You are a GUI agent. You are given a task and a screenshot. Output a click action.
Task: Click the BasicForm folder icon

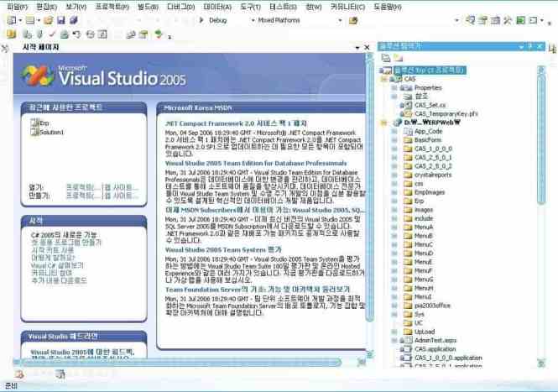pos(408,140)
